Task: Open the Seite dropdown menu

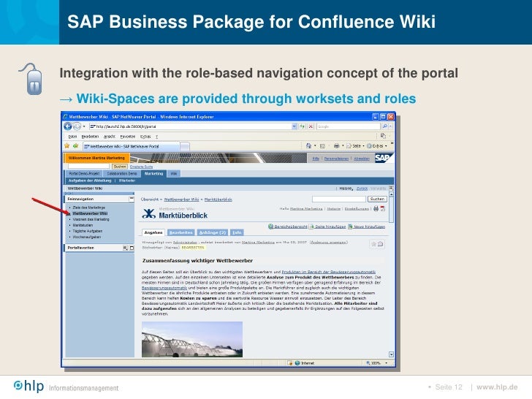Action: click(x=355, y=146)
